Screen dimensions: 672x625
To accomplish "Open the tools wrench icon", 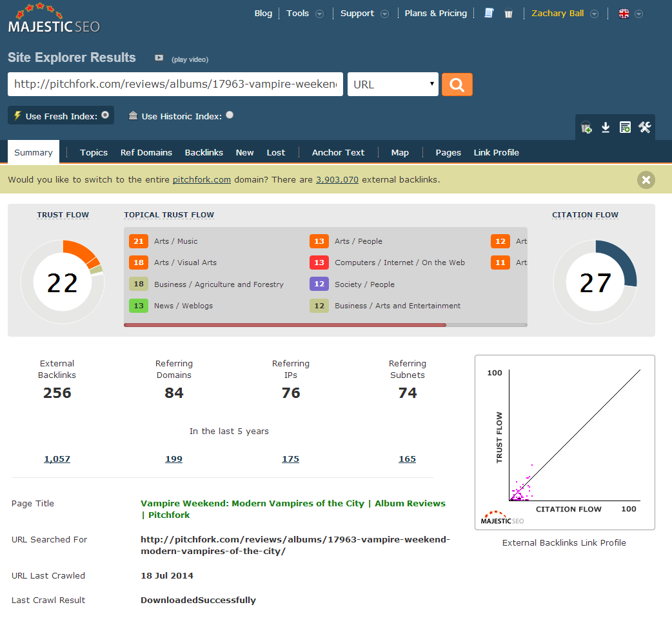I will pyautogui.click(x=644, y=127).
